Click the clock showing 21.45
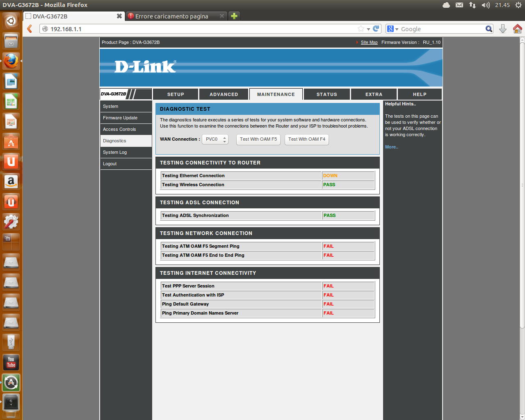Image resolution: width=525 pixels, height=420 pixels. tap(502, 5)
